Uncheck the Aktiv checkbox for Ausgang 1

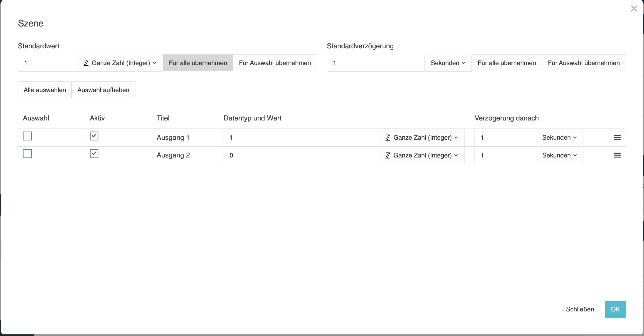tap(94, 136)
